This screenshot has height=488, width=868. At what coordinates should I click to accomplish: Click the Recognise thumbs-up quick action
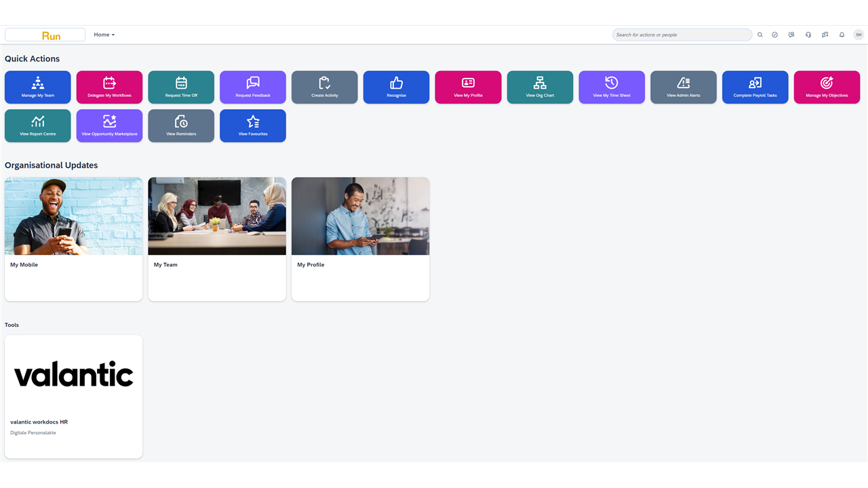(396, 87)
